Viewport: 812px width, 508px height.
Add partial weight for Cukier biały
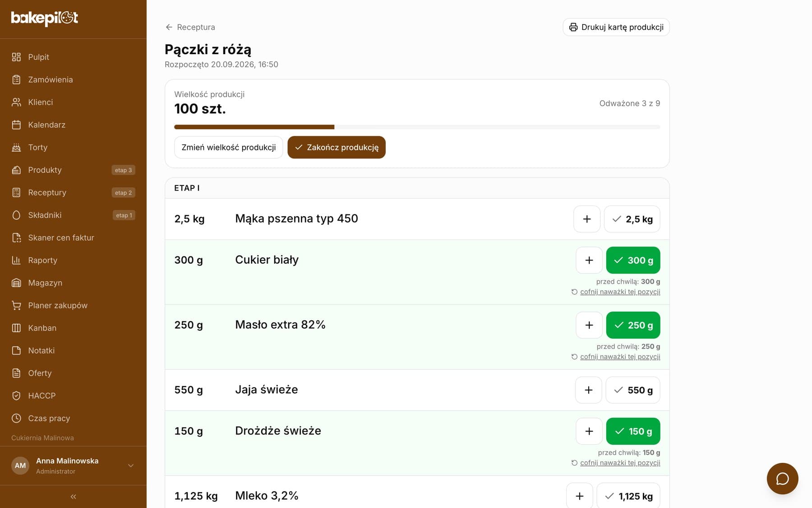[589, 260]
